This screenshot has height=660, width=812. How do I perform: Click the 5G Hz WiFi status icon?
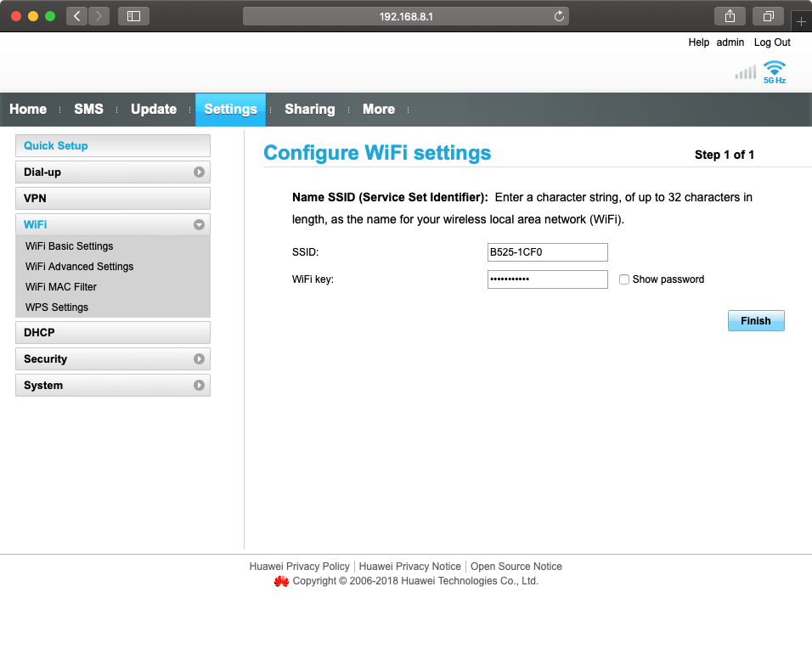(x=774, y=71)
